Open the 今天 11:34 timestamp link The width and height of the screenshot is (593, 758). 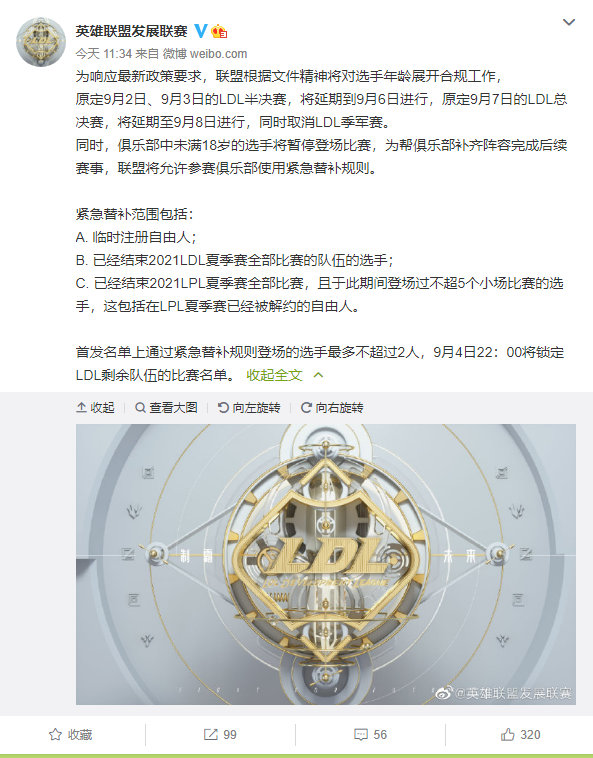(104, 54)
